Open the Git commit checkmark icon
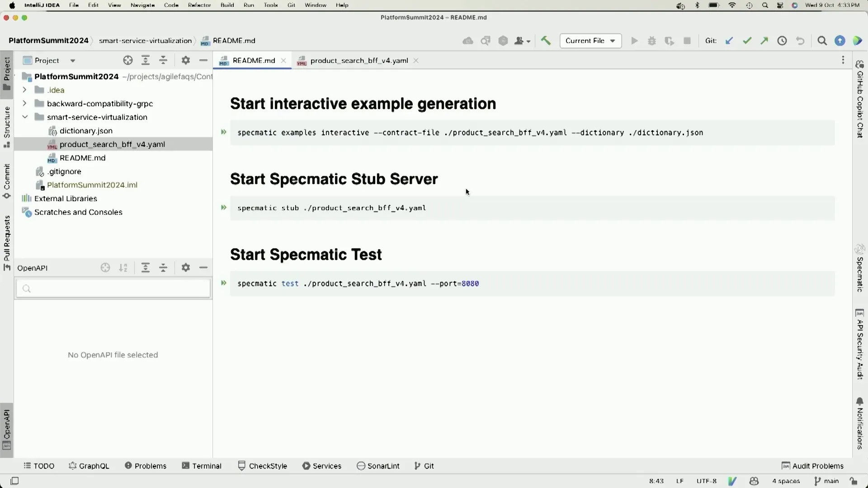The height and width of the screenshot is (488, 868). click(x=746, y=40)
